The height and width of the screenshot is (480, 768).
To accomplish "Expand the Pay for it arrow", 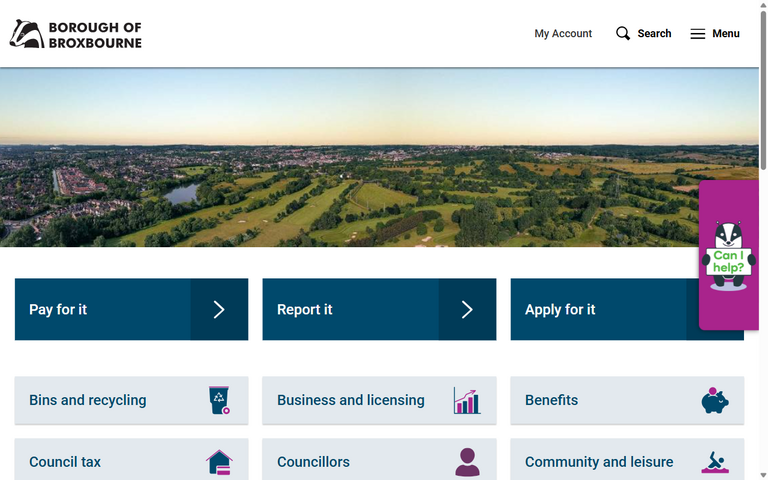I will click(219, 310).
